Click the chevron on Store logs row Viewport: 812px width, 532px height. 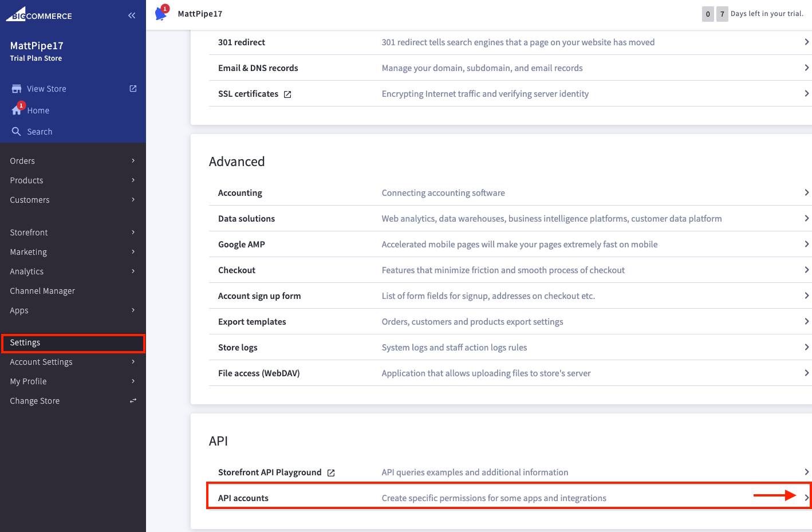806,347
